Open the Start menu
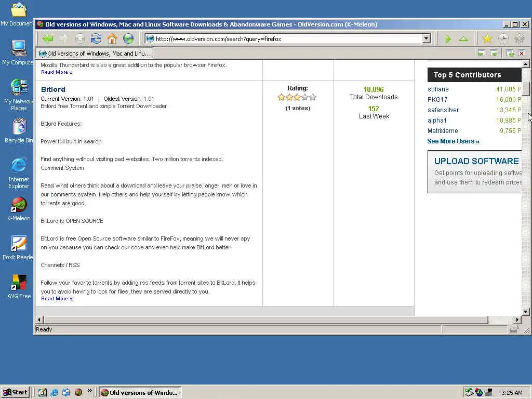Image resolution: width=532 pixels, height=399 pixels. [15, 393]
